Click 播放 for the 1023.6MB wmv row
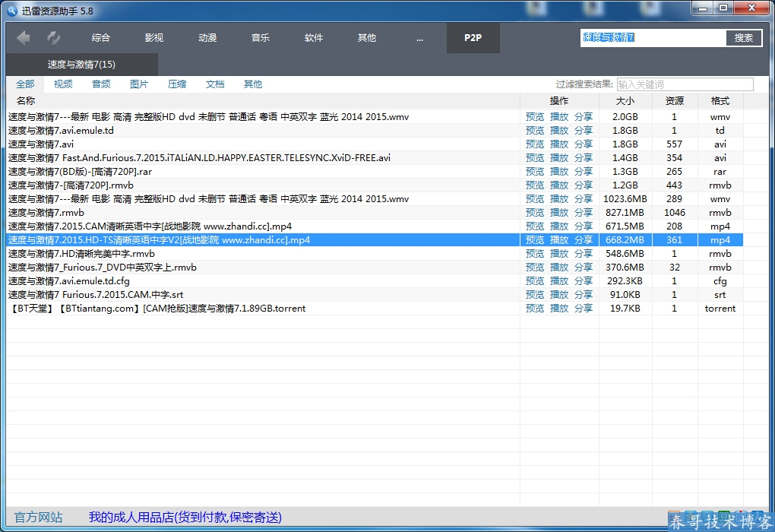This screenshot has height=532, width=775. 559,199
